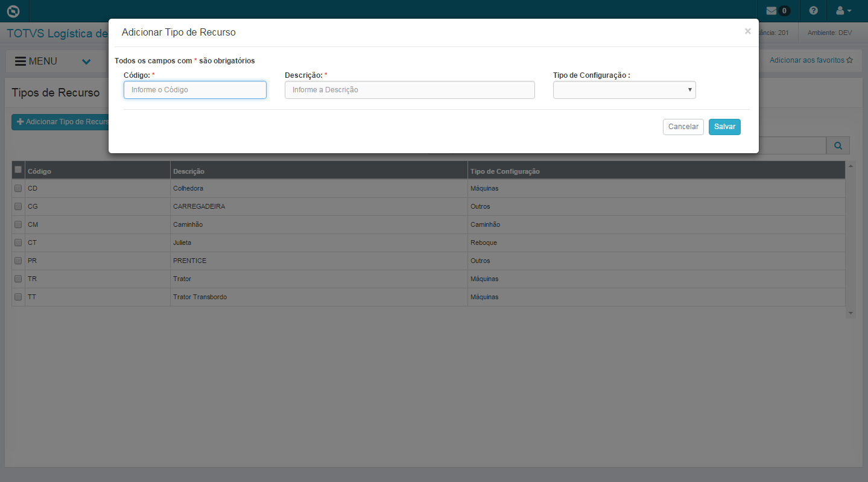This screenshot has height=482, width=868.
Task: Open the hamburger MENU
Action: [36, 62]
